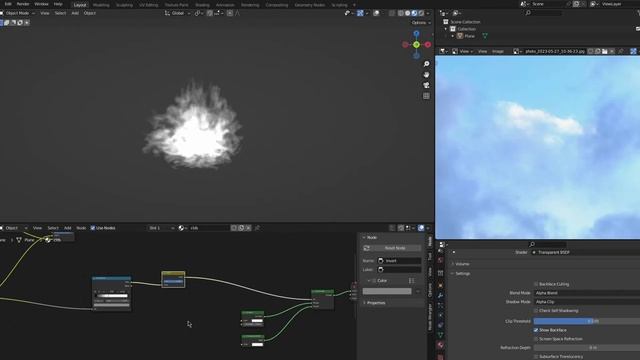Click the Reset Node icon in sidebar
The image size is (640, 360).
pyautogui.click(x=367, y=248)
